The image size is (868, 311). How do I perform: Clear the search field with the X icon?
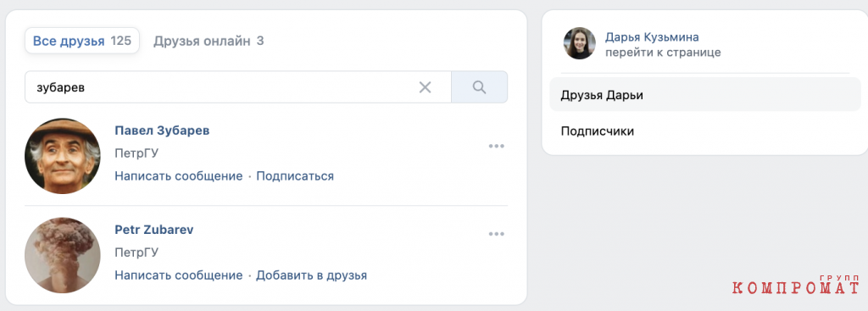click(425, 87)
